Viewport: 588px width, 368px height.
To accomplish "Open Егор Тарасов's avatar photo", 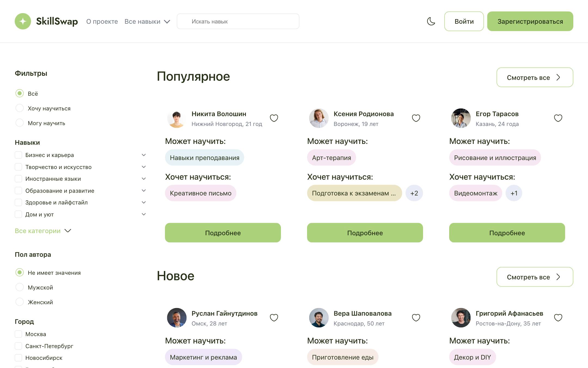I will (461, 118).
